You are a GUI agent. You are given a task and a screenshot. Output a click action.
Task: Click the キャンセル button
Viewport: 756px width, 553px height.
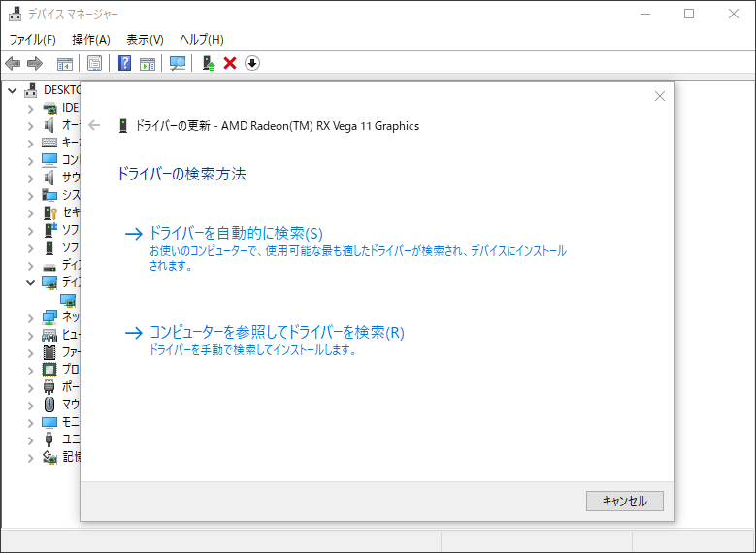coord(625,501)
